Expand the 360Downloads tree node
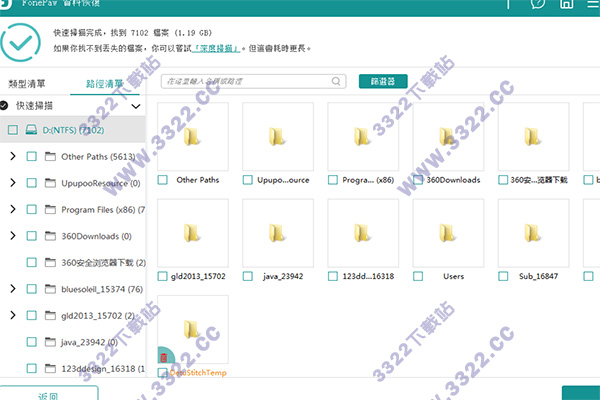The height and width of the screenshot is (400, 600). 13,236
